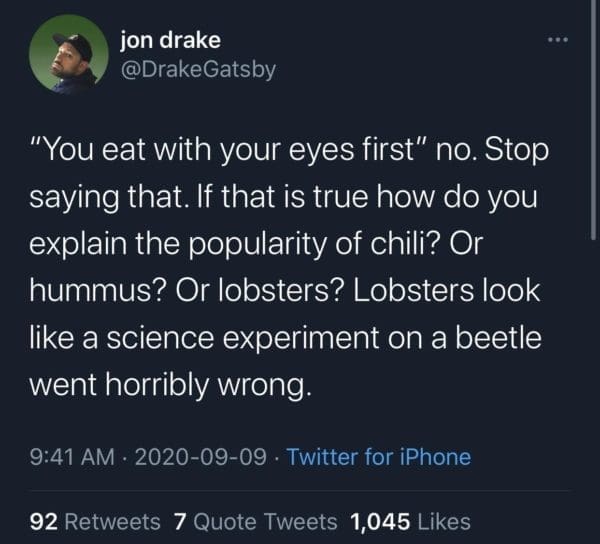View the 92 Retweets list

pyautogui.click(x=96, y=521)
